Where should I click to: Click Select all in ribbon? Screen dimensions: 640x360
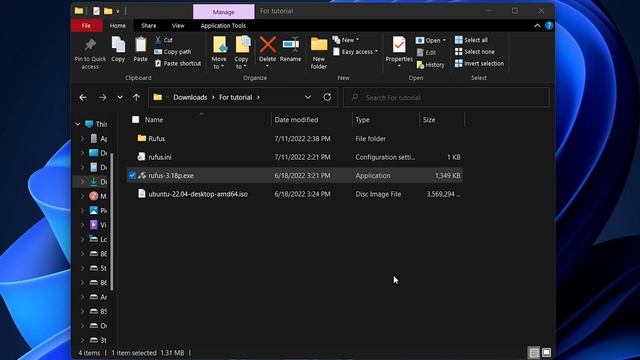pos(471,40)
